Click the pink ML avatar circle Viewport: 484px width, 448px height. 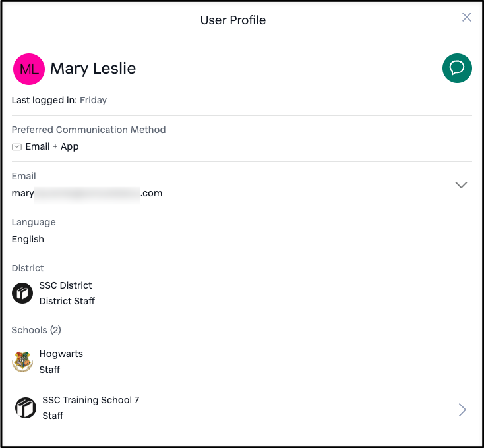coord(29,69)
